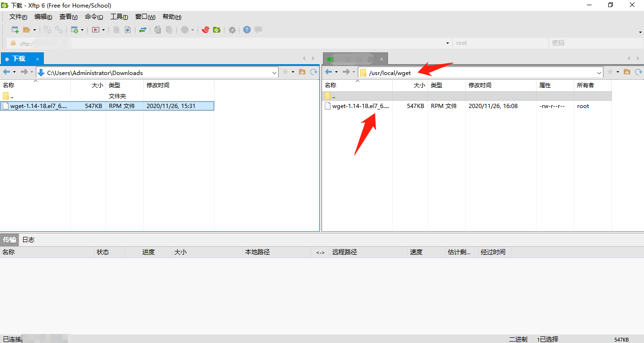The width and height of the screenshot is (644, 343).
Task: Sort remote files by 所有者 column
Action: point(593,85)
